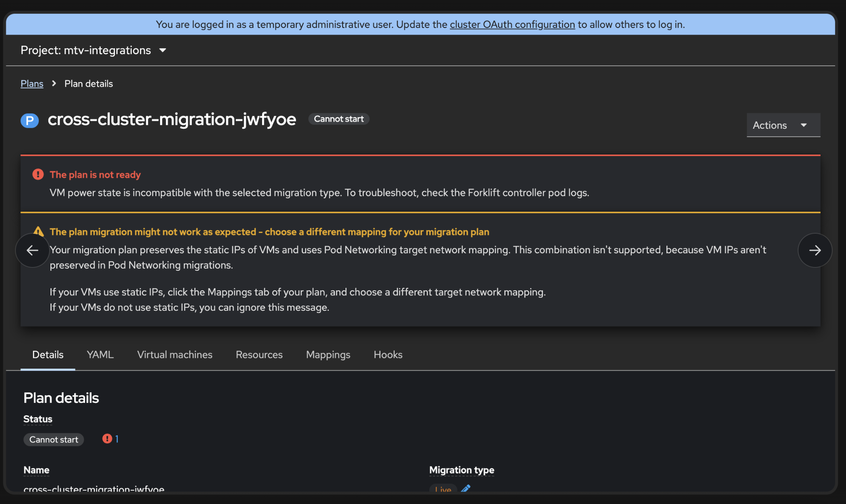The image size is (846, 504).
Task: Click the Live migration type label
Action: point(443,489)
